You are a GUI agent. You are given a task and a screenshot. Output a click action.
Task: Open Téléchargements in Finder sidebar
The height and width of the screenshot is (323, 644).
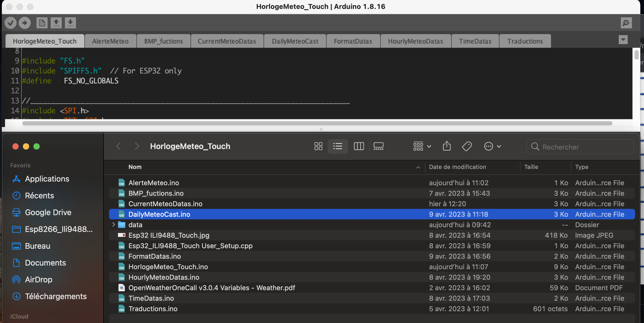56,296
